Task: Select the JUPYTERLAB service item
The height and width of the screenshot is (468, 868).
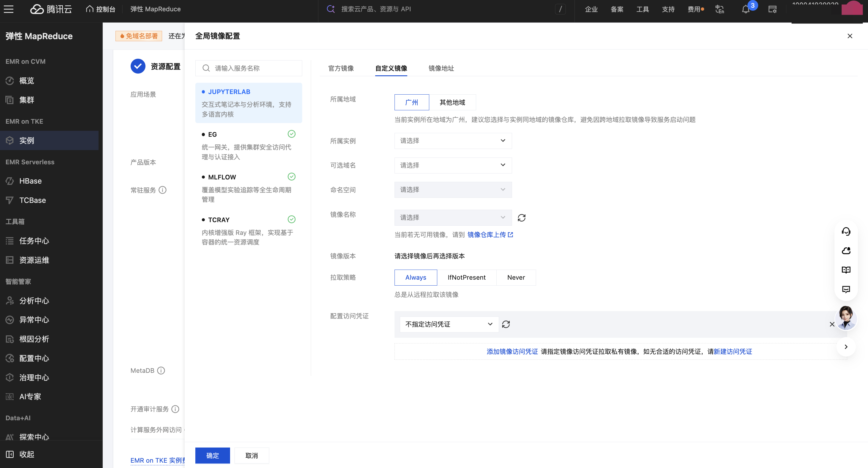Action: point(248,103)
